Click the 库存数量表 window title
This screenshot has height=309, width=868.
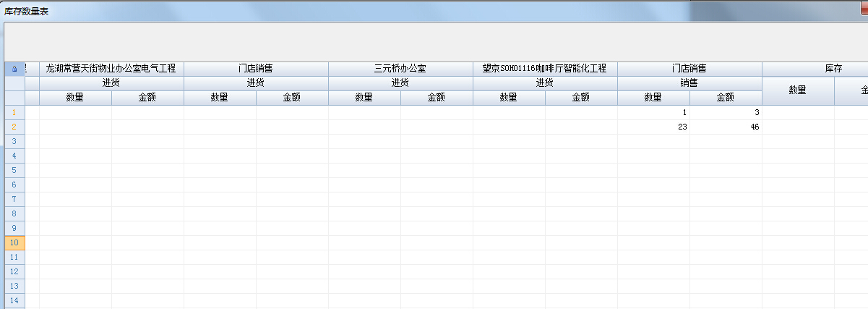tap(27, 11)
